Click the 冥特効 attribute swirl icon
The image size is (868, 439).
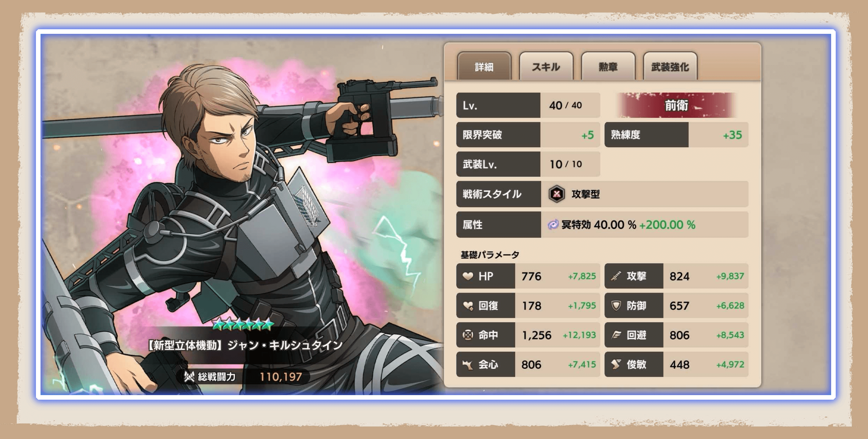(553, 224)
